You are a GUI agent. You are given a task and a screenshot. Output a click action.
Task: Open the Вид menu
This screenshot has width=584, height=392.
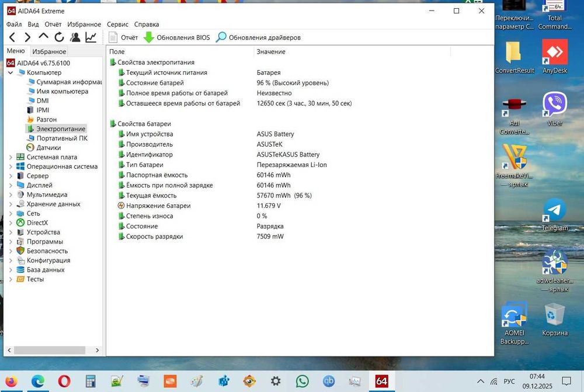click(33, 24)
